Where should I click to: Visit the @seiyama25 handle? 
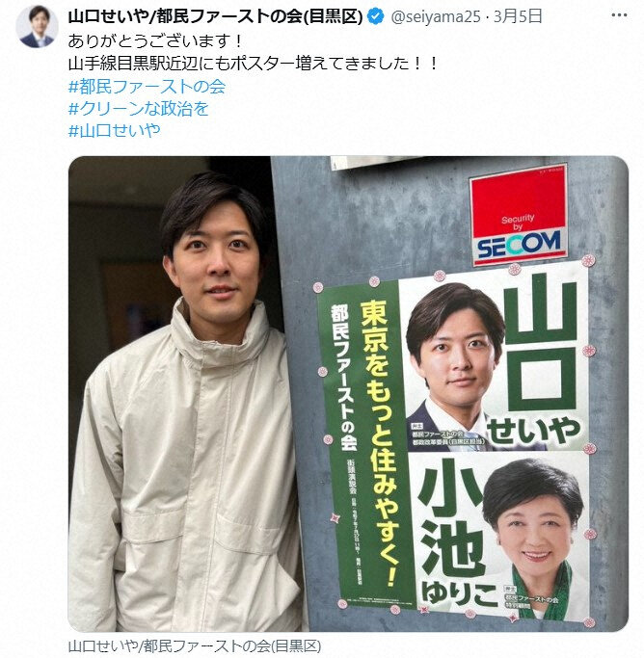pos(436,16)
